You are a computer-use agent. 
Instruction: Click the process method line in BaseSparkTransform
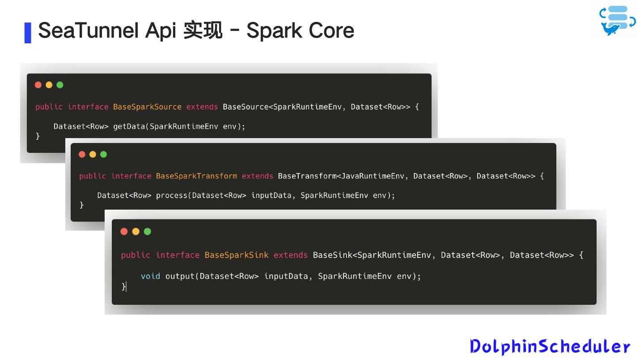pos(246,195)
